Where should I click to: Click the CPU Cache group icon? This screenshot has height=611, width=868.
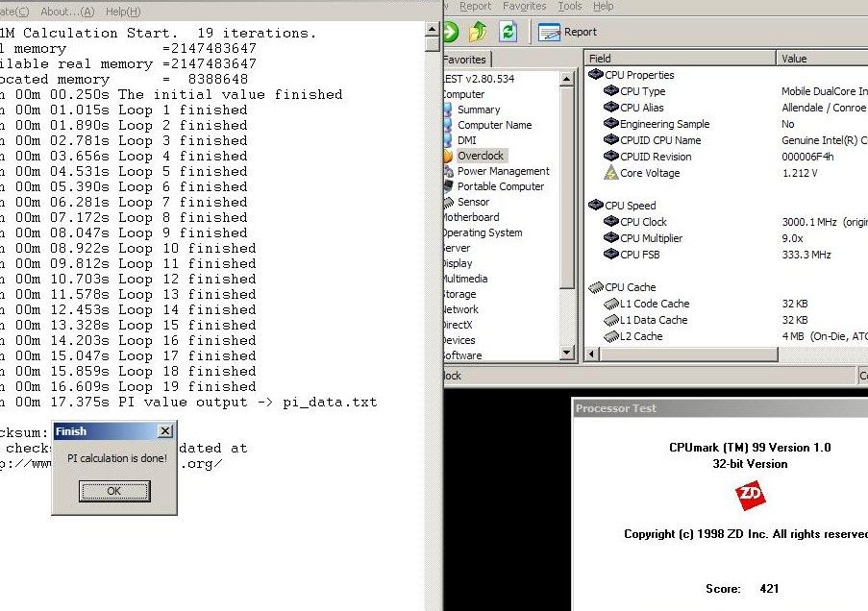596,287
